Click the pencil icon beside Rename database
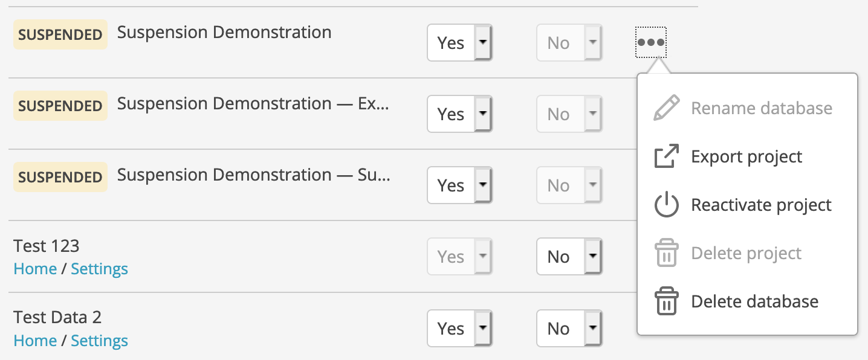868x360 pixels. (667, 108)
